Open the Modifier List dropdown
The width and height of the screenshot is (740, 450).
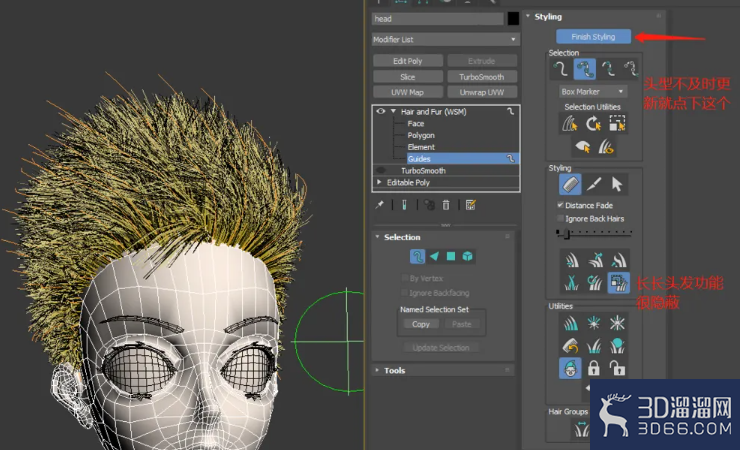coord(446,40)
